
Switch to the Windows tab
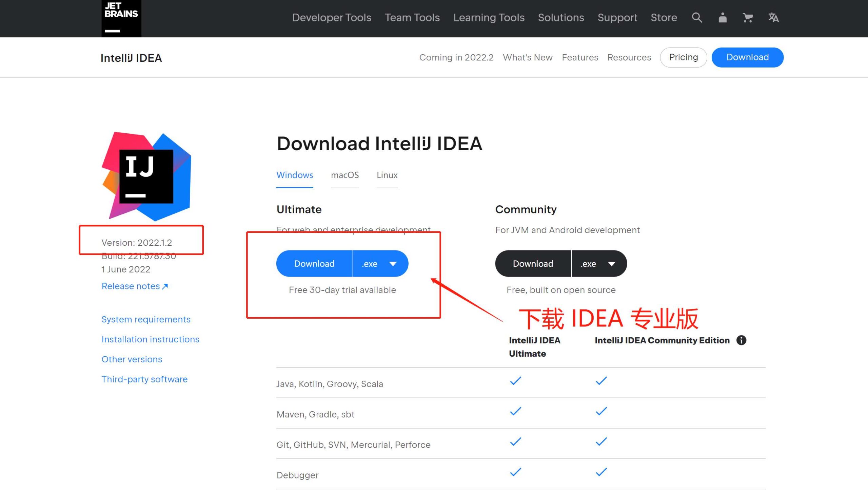295,175
